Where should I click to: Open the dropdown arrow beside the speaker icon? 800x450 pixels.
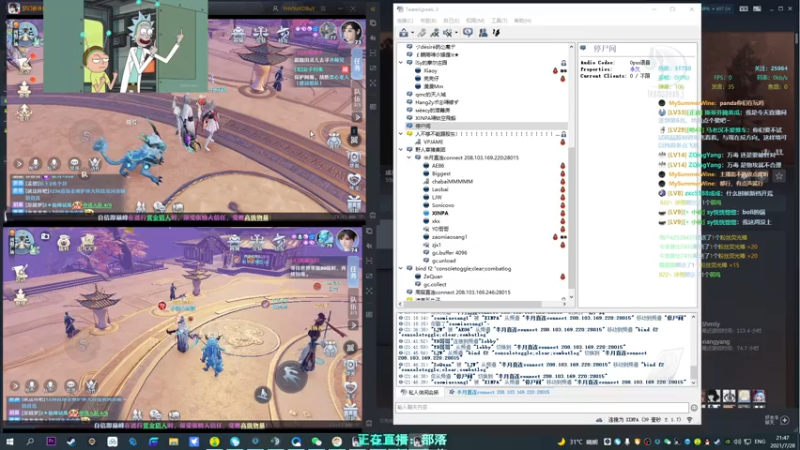456,33
